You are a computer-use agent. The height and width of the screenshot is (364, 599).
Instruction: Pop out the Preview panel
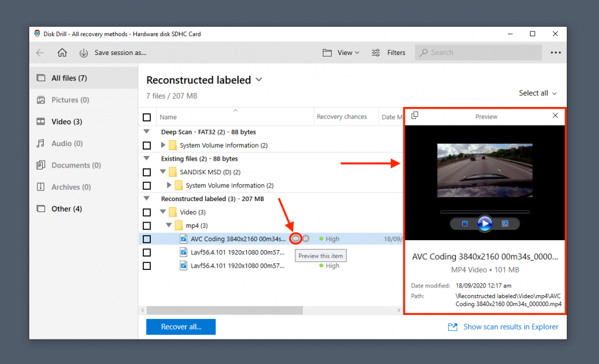pyautogui.click(x=415, y=115)
